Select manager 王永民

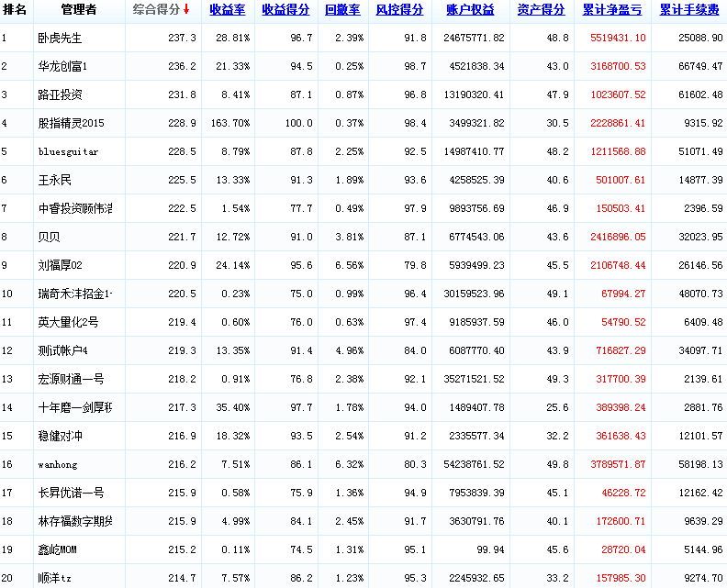(54, 180)
